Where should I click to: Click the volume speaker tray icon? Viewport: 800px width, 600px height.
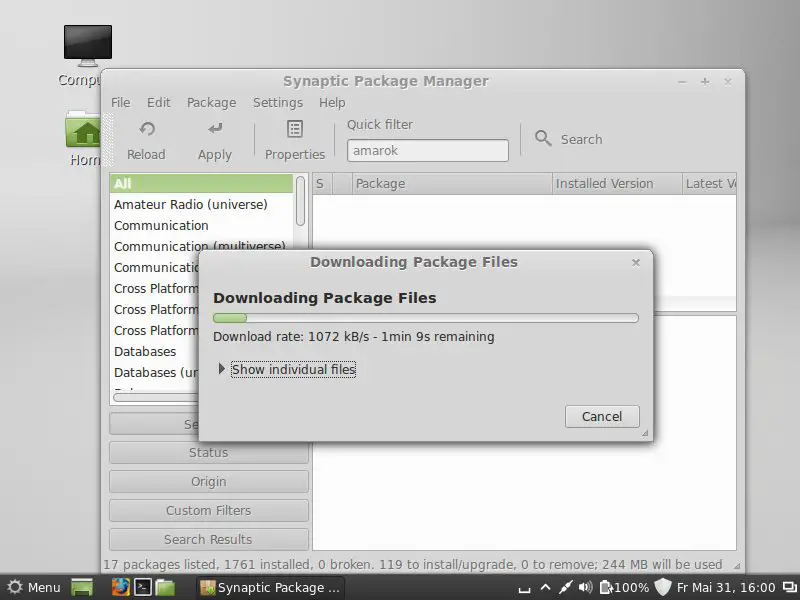point(586,588)
